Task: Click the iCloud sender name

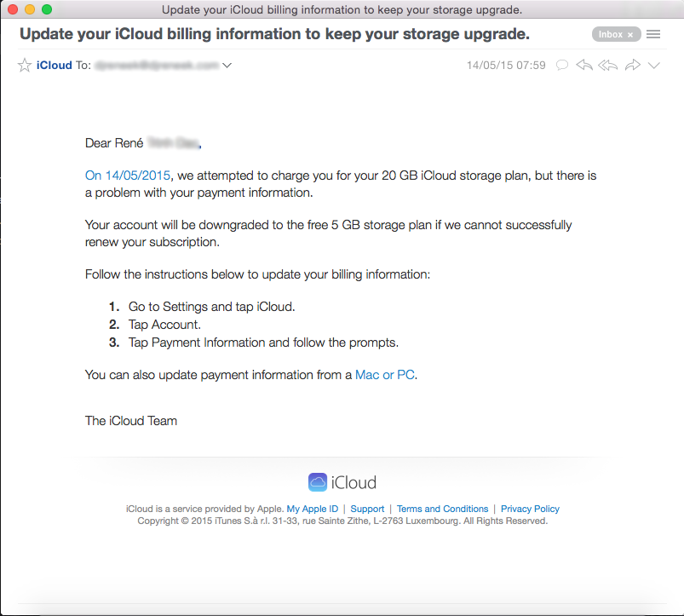Action: point(55,66)
